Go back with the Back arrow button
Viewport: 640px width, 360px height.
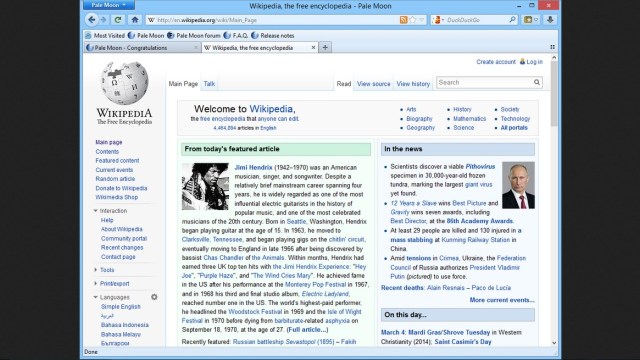pos(92,20)
